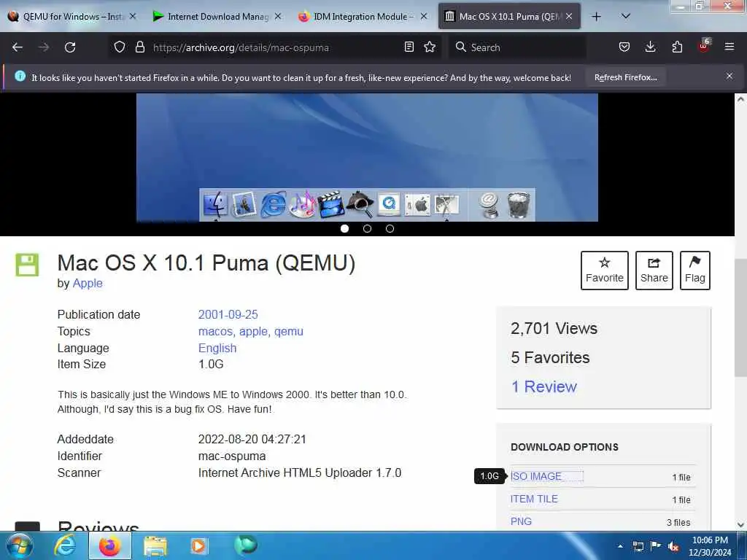Click the 2,701 Views text

point(554,328)
